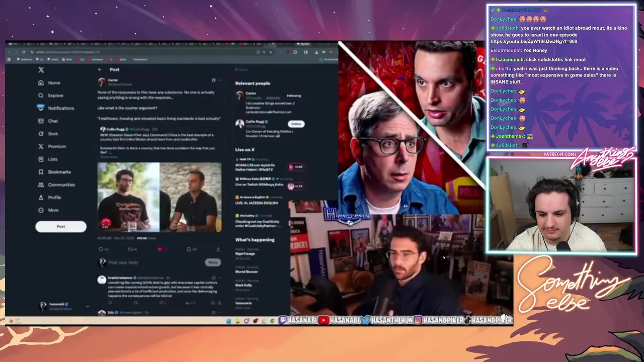The image size is (644, 362).
Task: Click the browser back arrow
Action: coord(10,52)
